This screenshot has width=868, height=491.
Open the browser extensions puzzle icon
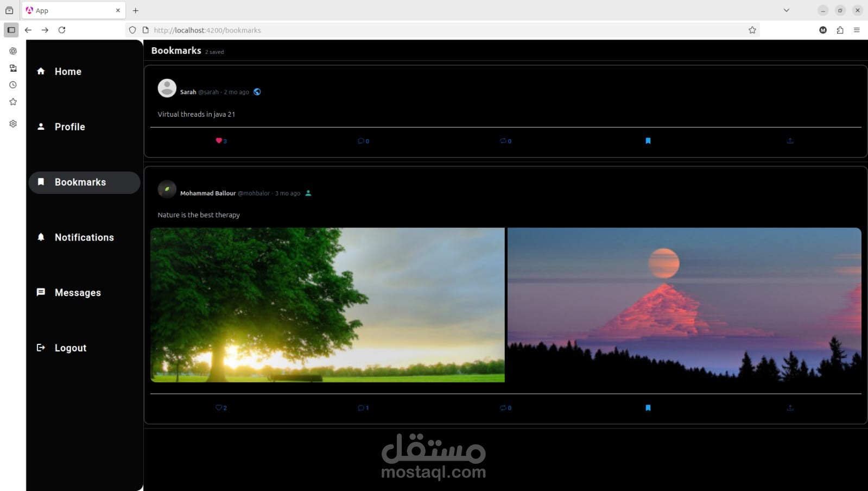point(840,30)
